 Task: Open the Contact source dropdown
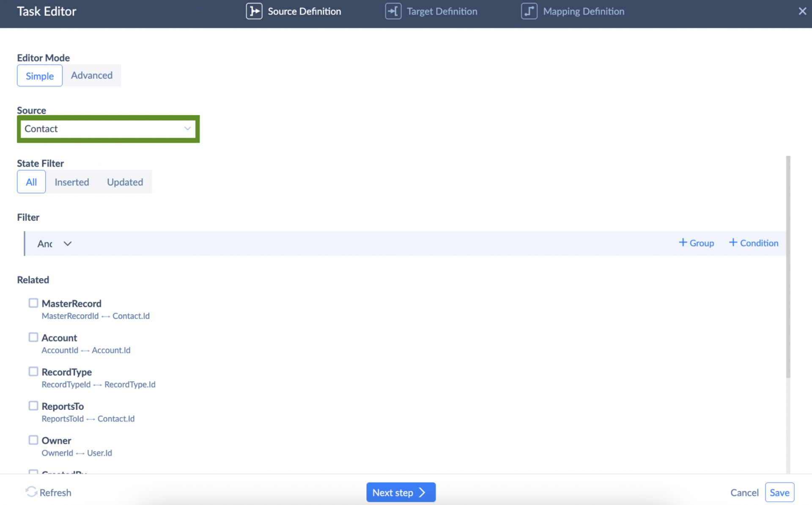108,129
